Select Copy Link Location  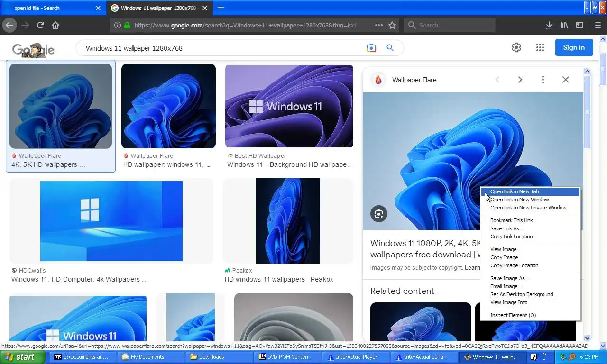pyautogui.click(x=530, y=237)
